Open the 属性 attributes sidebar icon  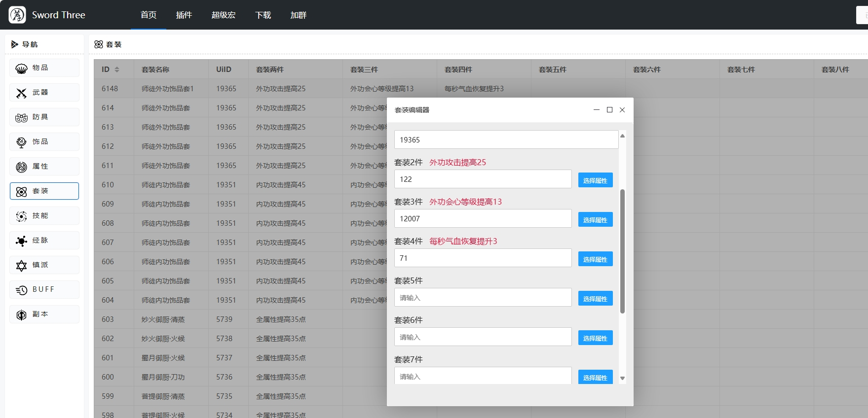click(21, 167)
